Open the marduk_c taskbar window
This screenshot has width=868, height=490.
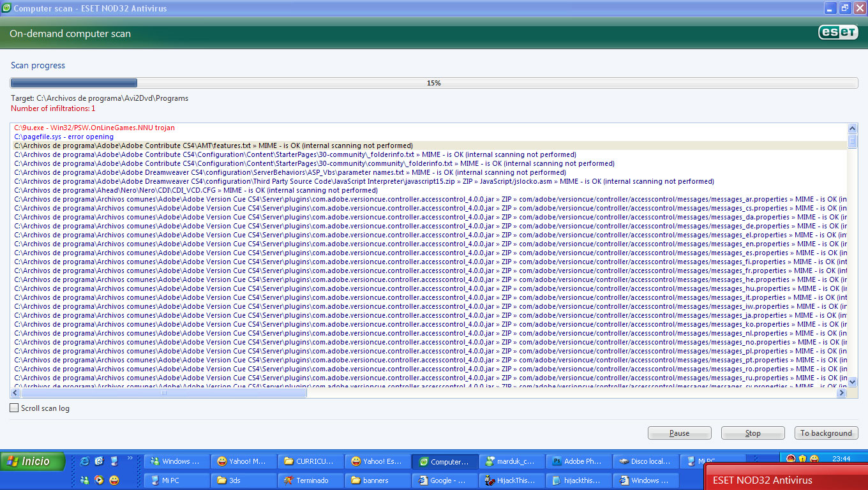[x=512, y=461]
